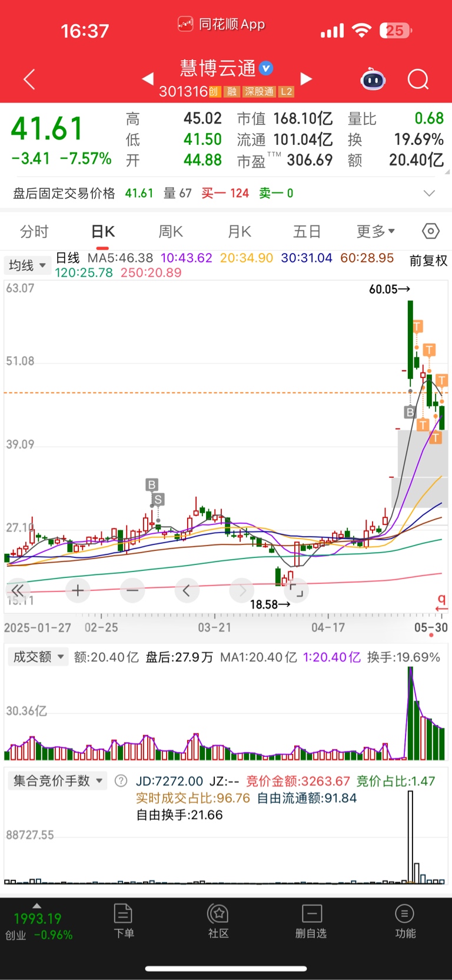The image size is (452, 980).
Task: Tap the blue verified badge beside 慧博云通
Action: [266, 68]
